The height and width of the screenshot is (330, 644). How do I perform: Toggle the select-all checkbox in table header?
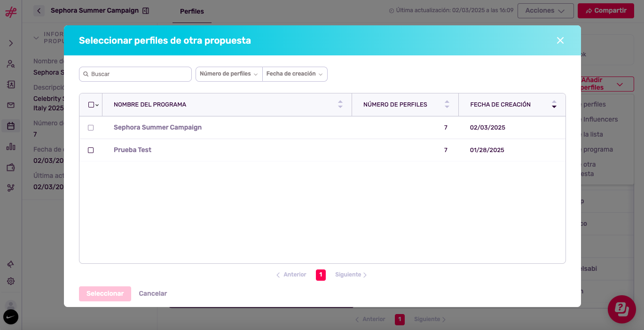pos(91,105)
